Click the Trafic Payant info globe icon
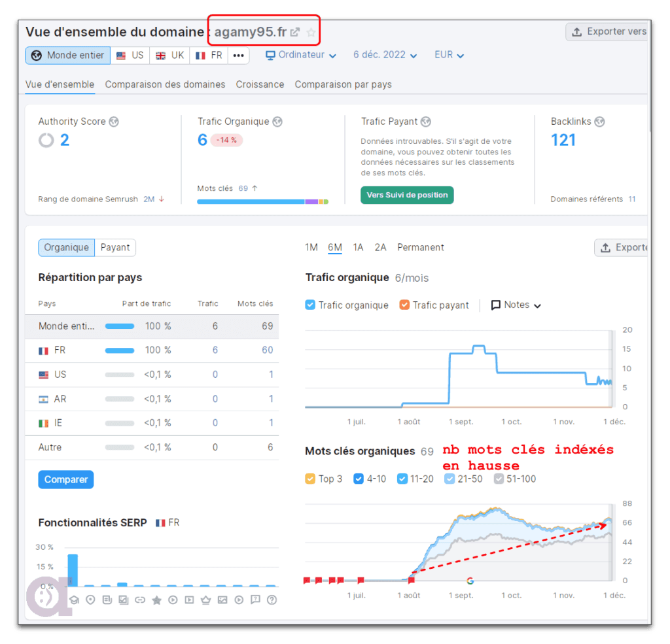670x644 pixels. coord(426,122)
